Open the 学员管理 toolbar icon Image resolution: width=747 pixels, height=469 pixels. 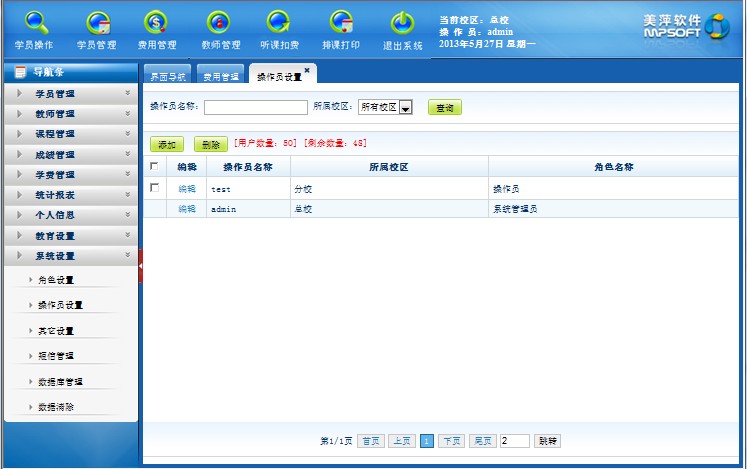pos(97,23)
